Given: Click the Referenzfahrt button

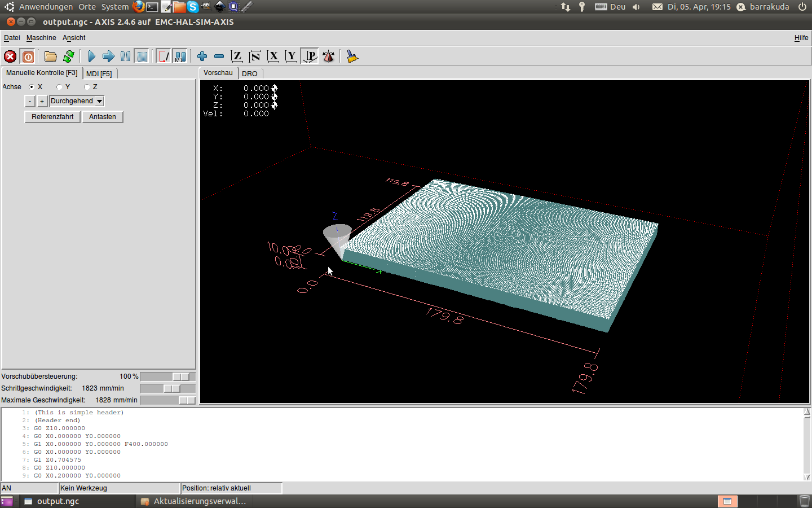Looking at the screenshot, I should point(52,117).
